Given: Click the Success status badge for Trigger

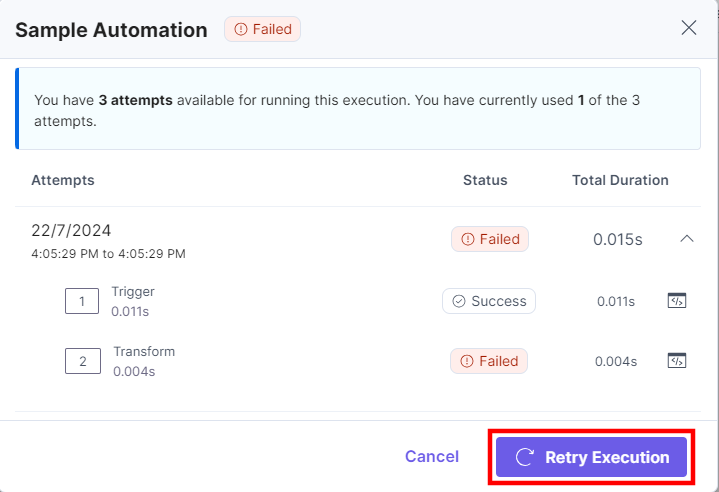Looking at the screenshot, I should point(489,301).
